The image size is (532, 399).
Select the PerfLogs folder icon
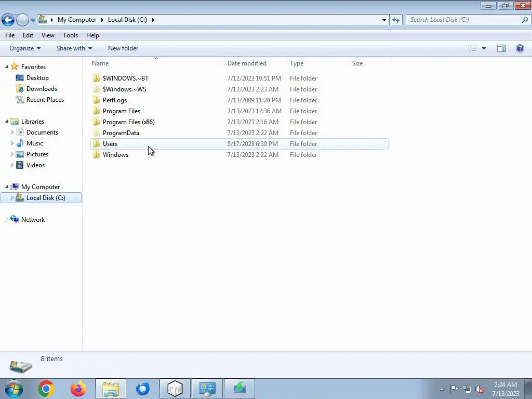pyautogui.click(x=96, y=100)
